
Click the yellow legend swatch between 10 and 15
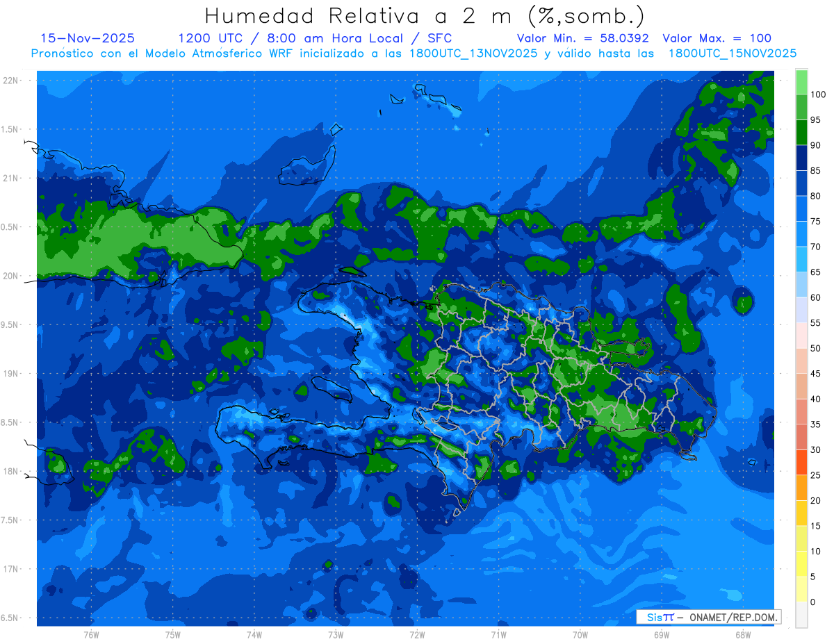pyautogui.click(x=801, y=538)
